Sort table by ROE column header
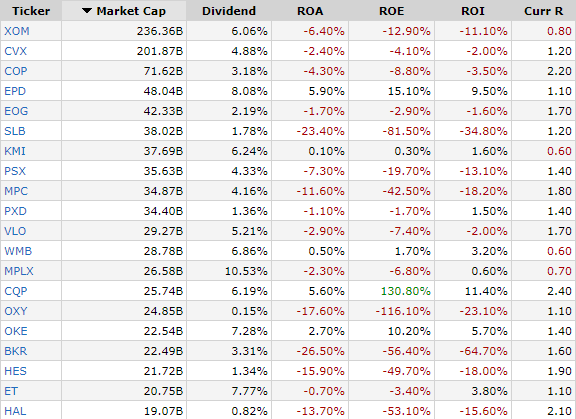 [x=392, y=11]
